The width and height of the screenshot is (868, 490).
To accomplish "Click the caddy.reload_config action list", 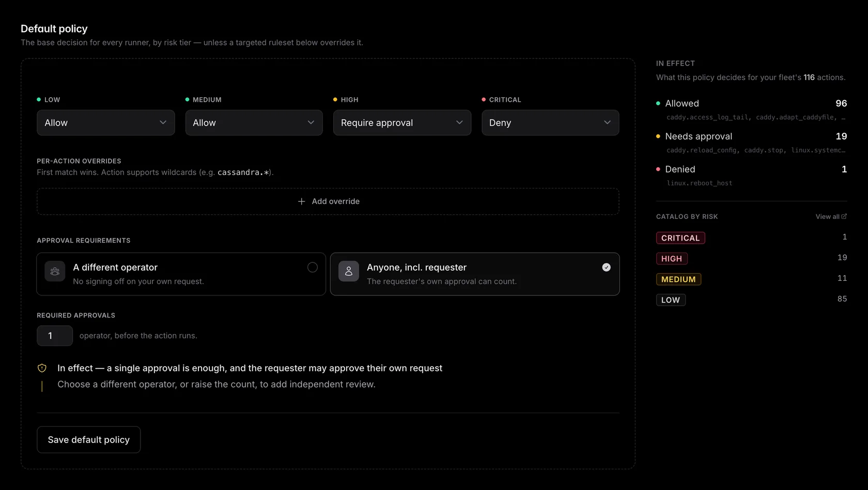I will 756,150.
